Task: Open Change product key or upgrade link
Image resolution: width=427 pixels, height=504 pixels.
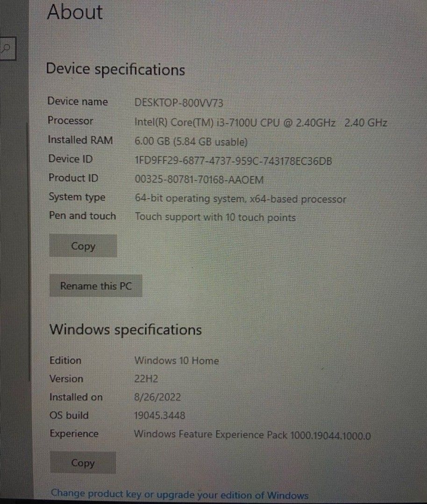Action: pos(179,494)
